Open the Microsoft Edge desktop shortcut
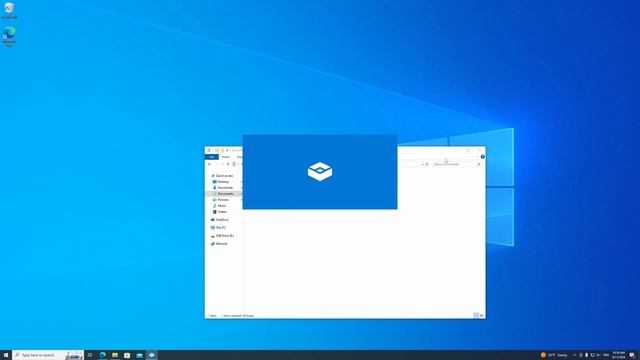This screenshot has height=360, width=640. click(x=9, y=36)
